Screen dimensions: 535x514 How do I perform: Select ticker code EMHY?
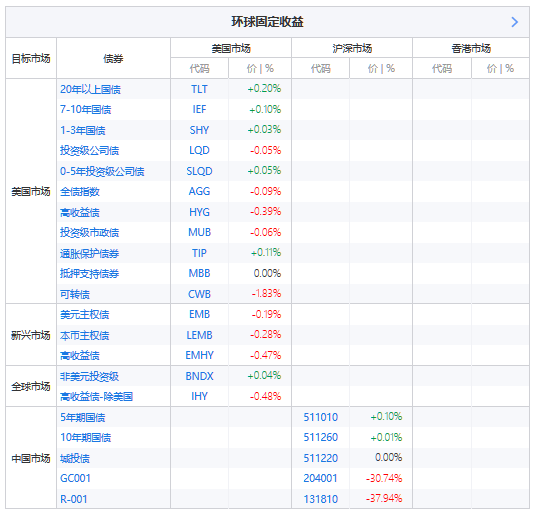coord(199,355)
